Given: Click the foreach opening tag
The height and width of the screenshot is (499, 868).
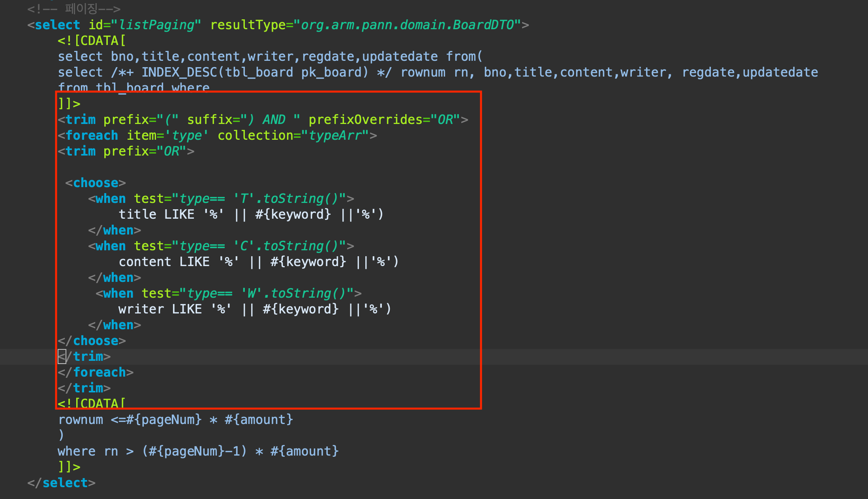Looking at the screenshot, I should click(92, 135).
